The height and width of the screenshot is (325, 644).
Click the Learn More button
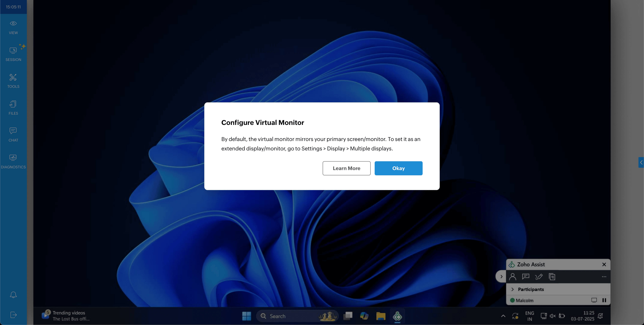(346, 168)
